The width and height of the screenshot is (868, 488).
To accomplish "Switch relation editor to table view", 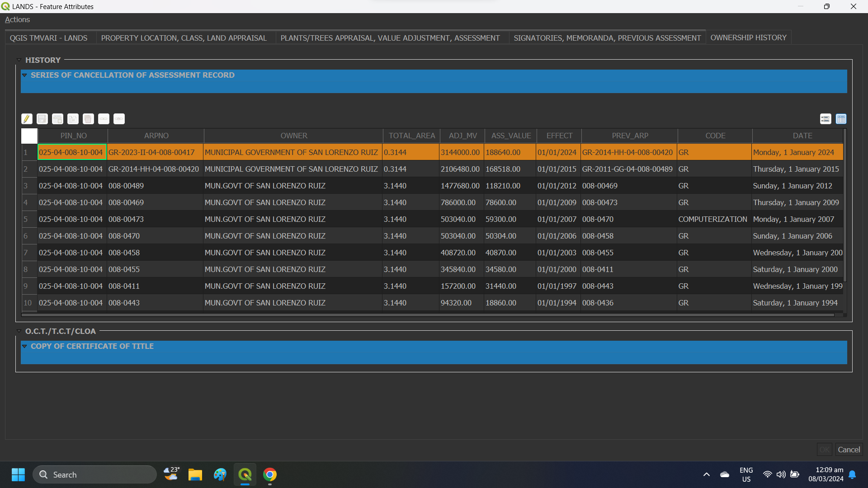I will [x=841, y=119].
